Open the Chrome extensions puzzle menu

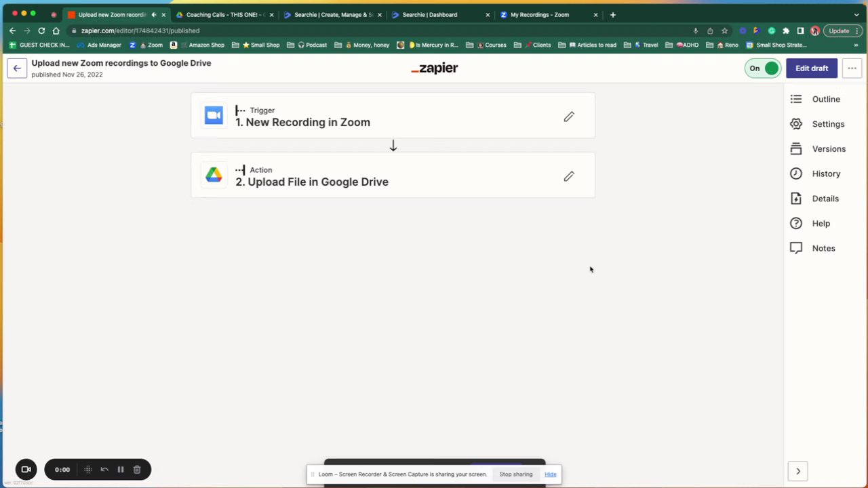tap(786, 30)
